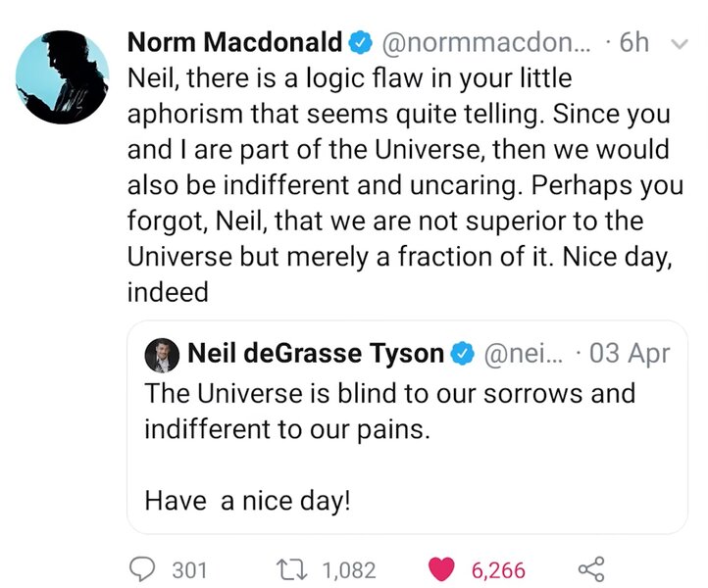The height and width of the screenshot is (588, 708).
Task: Expand the tweet options chevron menu
Action: (x=677, y=44)
